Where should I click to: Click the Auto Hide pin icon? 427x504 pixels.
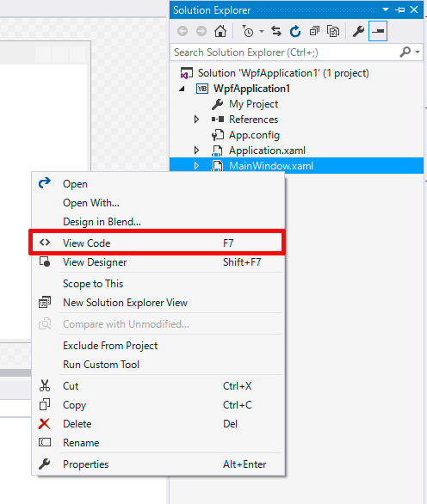click(400, 10)
